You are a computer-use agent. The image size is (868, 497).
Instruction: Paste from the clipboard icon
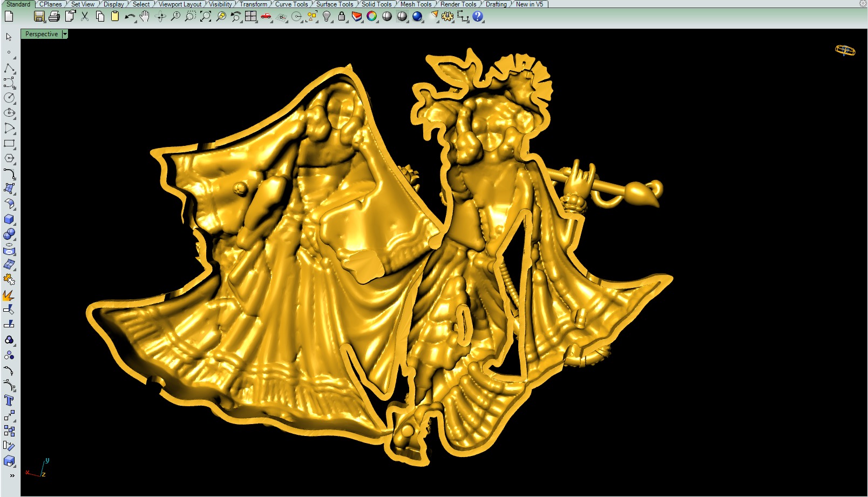click(115, 16)
